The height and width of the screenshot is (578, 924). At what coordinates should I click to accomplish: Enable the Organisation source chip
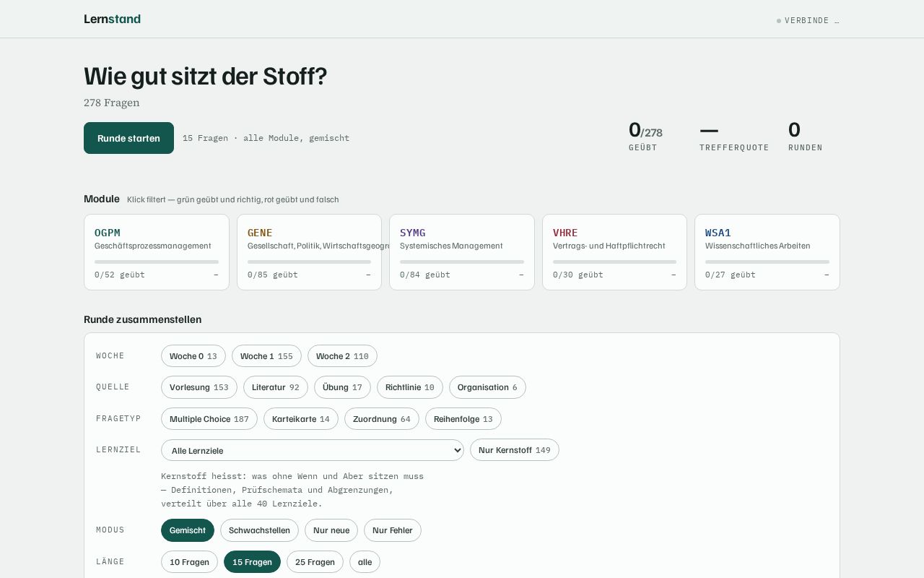pos(487,387)
